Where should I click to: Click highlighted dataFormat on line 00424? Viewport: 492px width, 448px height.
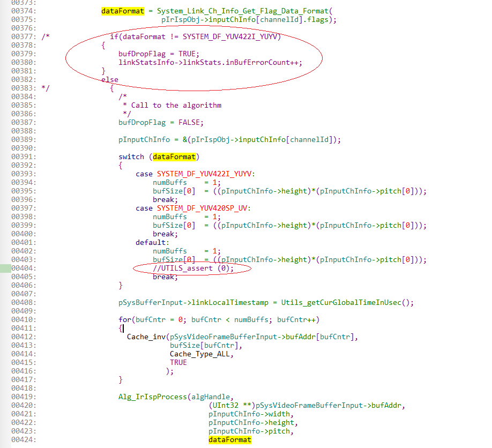pyautogui.click(x=230, y=440)
